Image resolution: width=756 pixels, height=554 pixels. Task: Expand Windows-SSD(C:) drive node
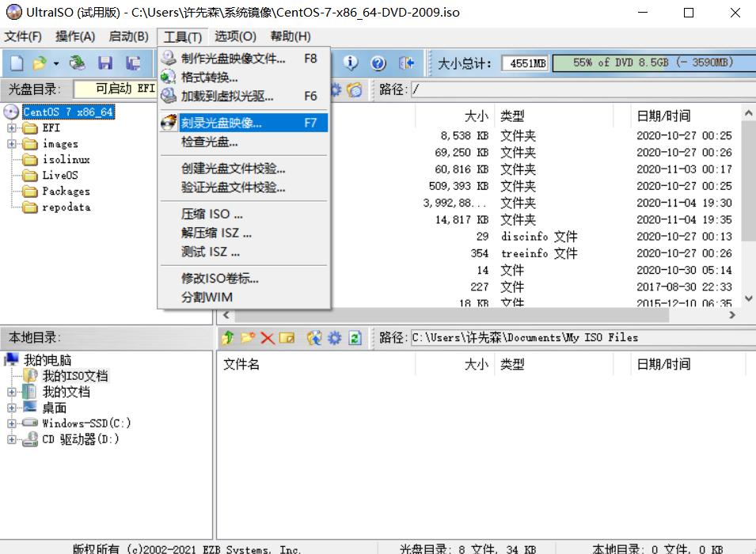pos(12,424)
